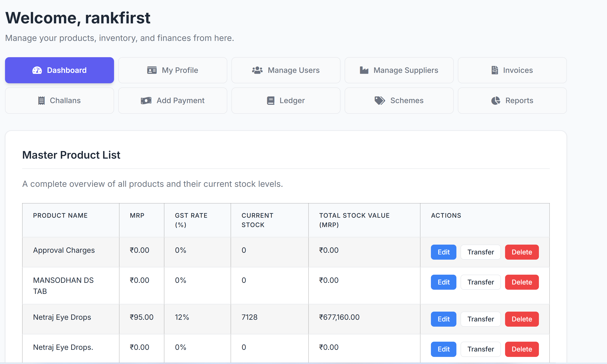Click the Ledger book icon

pos(270,101)
